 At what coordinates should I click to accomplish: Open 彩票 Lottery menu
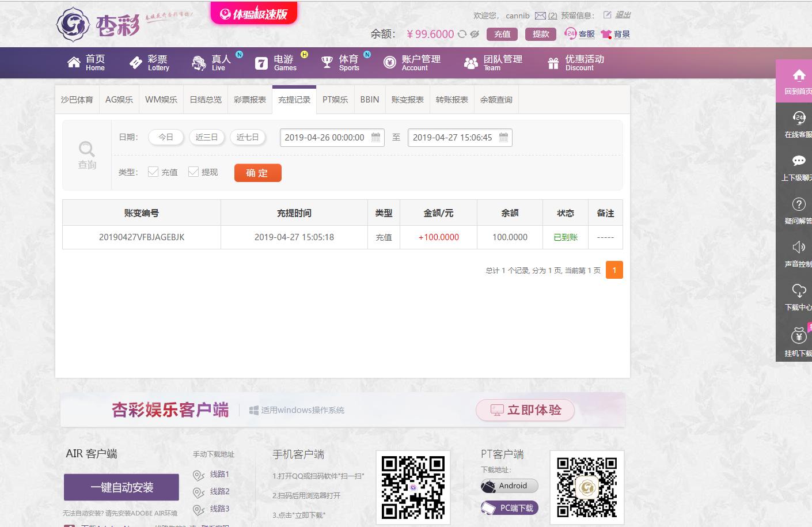pos(150,63)
